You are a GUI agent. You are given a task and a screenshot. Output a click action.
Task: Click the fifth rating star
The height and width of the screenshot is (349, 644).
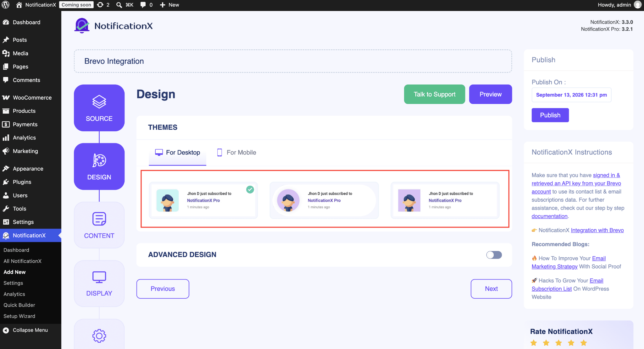[x=584, y=343]
